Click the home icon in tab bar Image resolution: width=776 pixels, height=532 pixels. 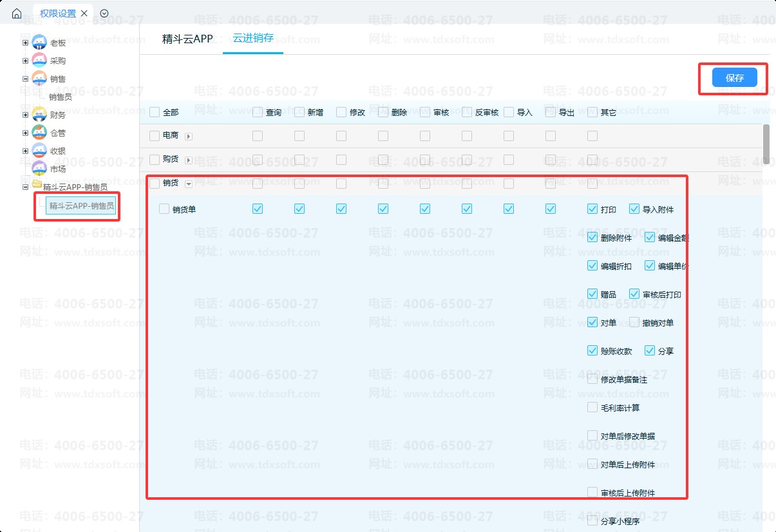coord(17,14)
